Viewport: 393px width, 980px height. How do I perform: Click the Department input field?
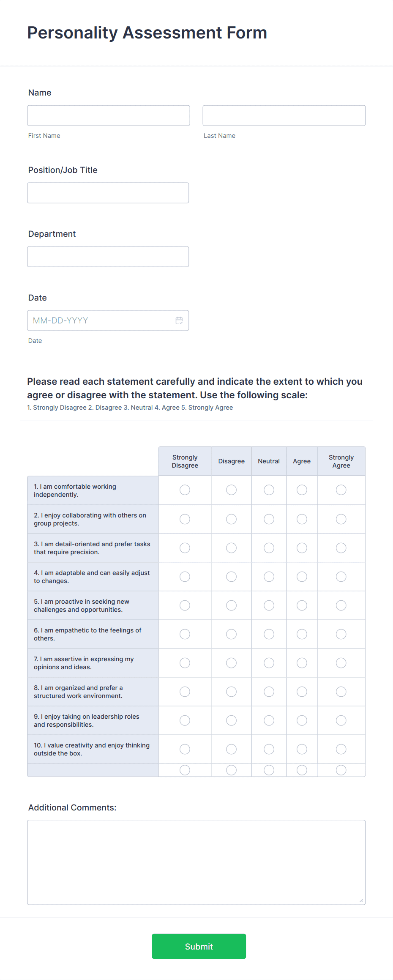(x=108, y=257)
